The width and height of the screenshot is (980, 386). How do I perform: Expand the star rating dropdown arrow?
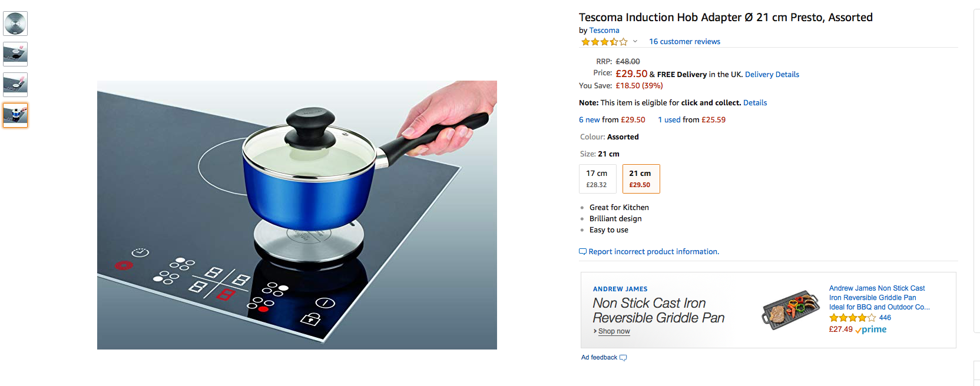click(x=635, y=41)
